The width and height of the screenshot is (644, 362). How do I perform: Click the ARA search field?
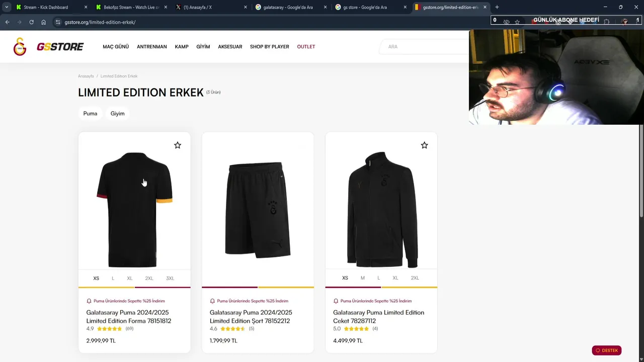pos(425,47)
